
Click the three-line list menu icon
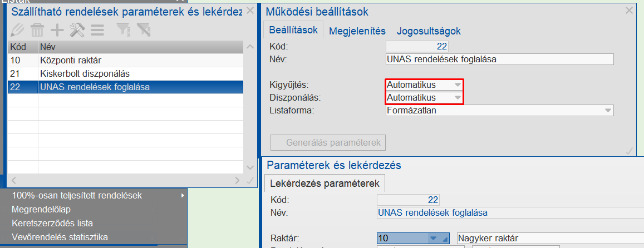coord(97,30)
